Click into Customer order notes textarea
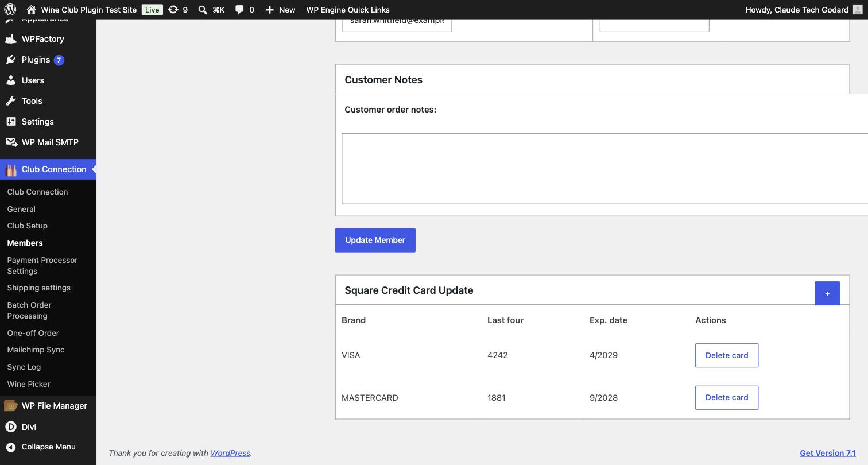The height and width of the screenshot is (465, 868). point(604,169)
